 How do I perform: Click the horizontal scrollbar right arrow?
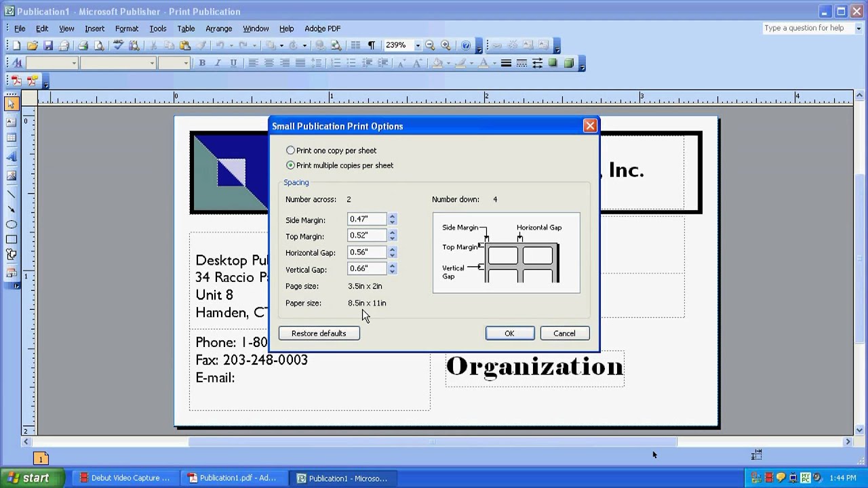coord(848,442)
